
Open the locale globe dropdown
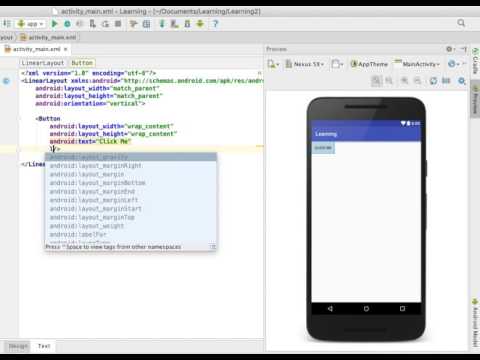click(453, 64)
